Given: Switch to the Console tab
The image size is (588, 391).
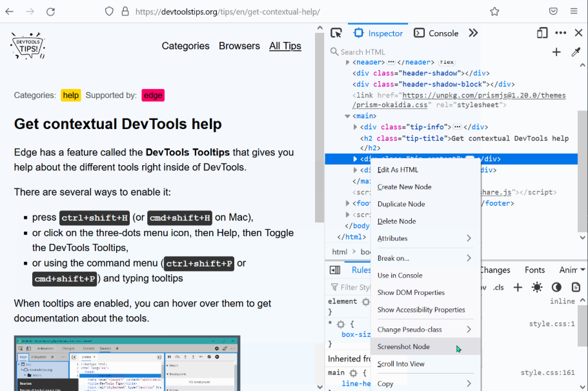Looking at the screenshot, I should (x=436, y=33).
